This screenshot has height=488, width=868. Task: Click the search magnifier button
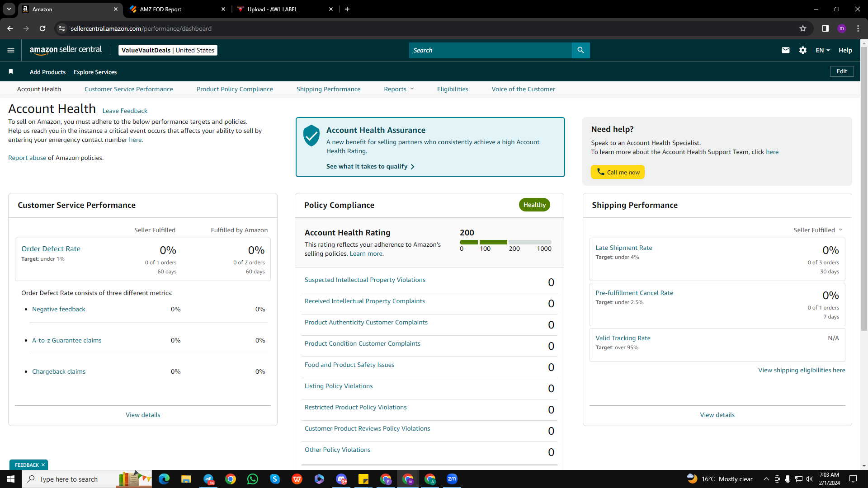[580, 50]
